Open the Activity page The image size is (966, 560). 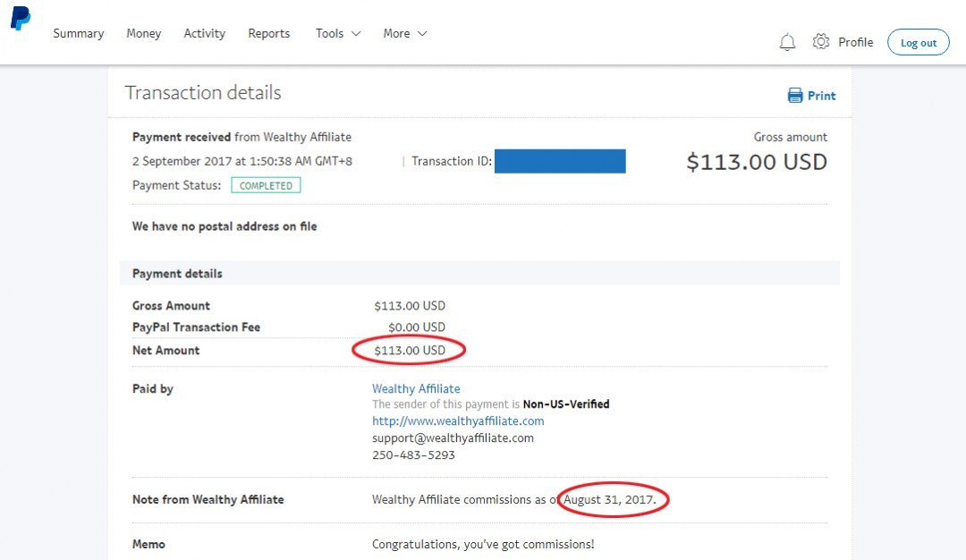coord(205,34)
